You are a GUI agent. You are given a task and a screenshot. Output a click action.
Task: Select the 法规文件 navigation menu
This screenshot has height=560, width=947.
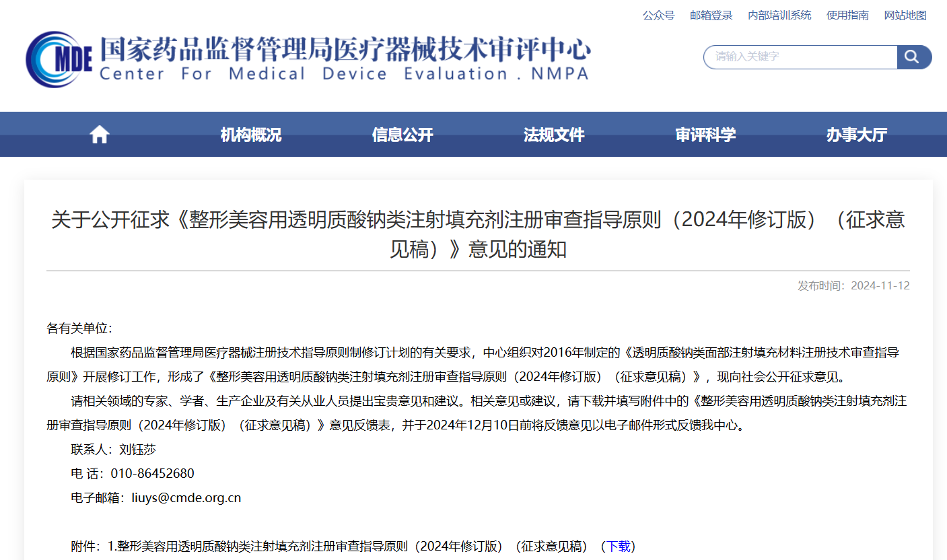tap(553, 135)
